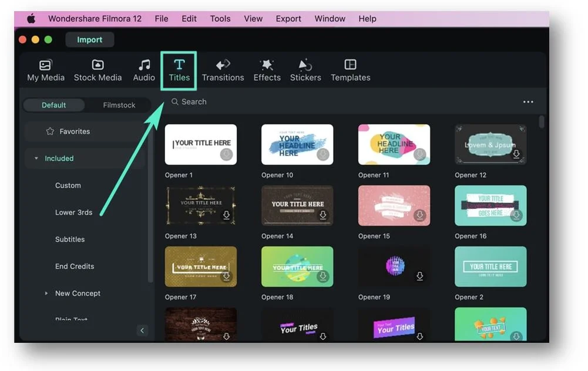Open the File menu
Image resolution: width=588 pixels, height=371 pixels.
[162, 18]
